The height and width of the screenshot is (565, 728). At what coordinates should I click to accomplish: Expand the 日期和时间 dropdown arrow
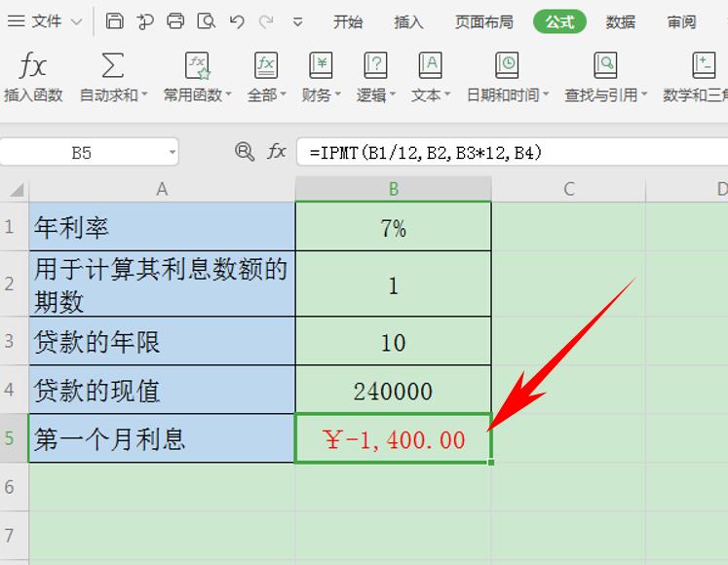coord(546,94)
